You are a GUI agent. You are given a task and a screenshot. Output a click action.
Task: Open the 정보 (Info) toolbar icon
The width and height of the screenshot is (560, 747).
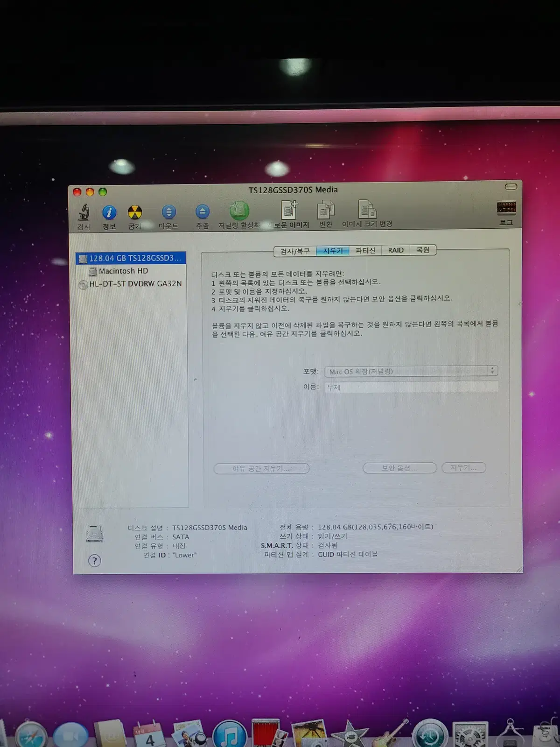click(x=109, y=213)
